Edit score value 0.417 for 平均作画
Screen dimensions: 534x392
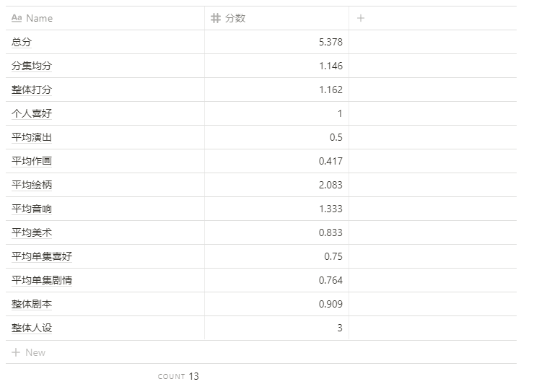point(276,161)
